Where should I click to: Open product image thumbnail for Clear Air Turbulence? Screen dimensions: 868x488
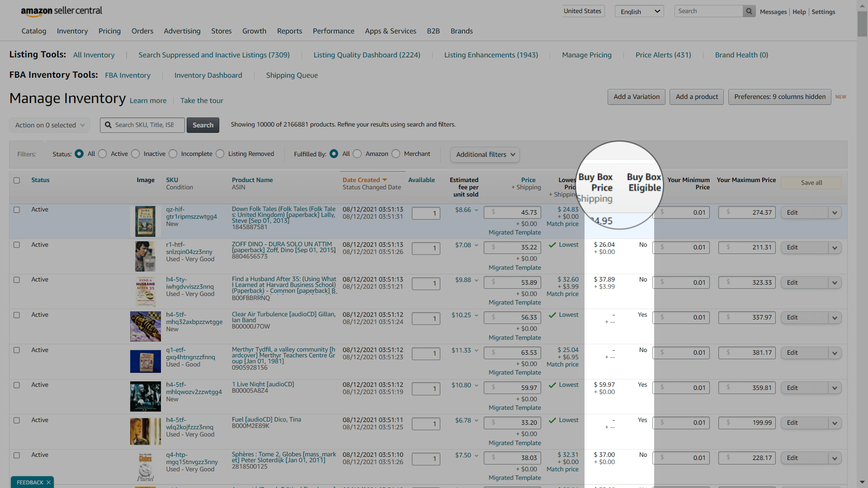point(145,326)
